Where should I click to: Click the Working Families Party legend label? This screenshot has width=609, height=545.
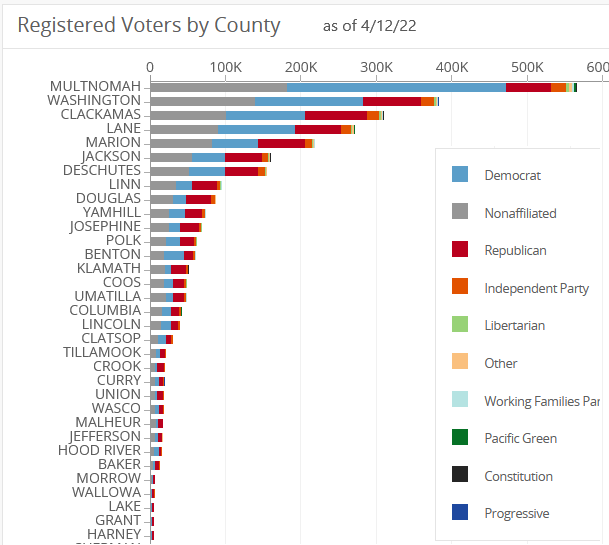point(541,401)
